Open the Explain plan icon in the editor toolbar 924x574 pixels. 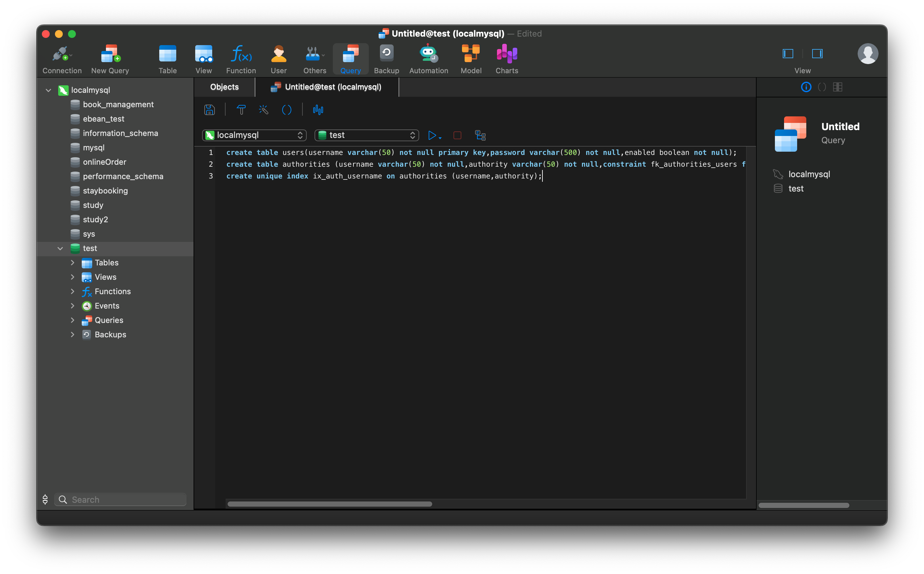tap(318, 110)
